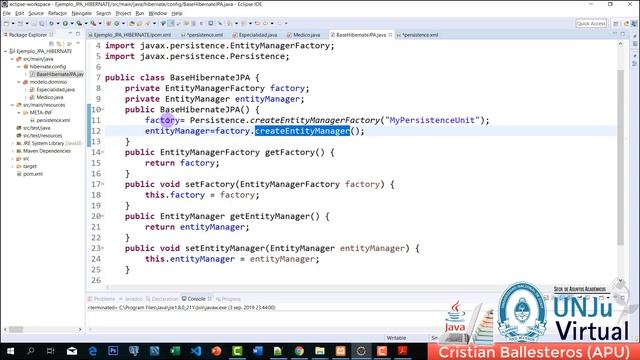Open the Mail app from taskbar
This screenshot has height=360, width=640.
click(72, 351)
